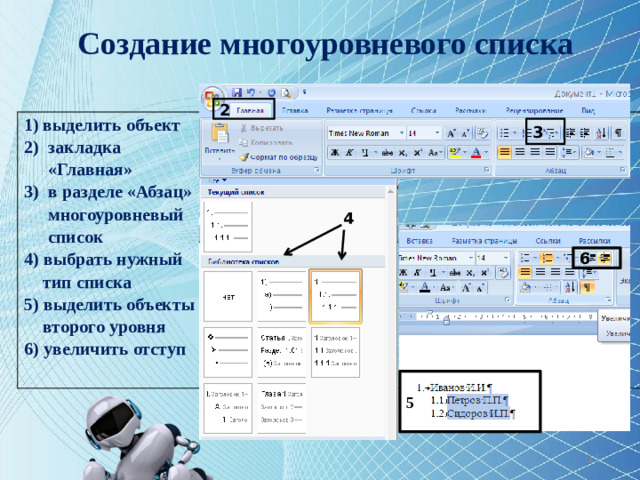Open Абзац dialog launcher in the upper ribbon

(x=623, y=170)
